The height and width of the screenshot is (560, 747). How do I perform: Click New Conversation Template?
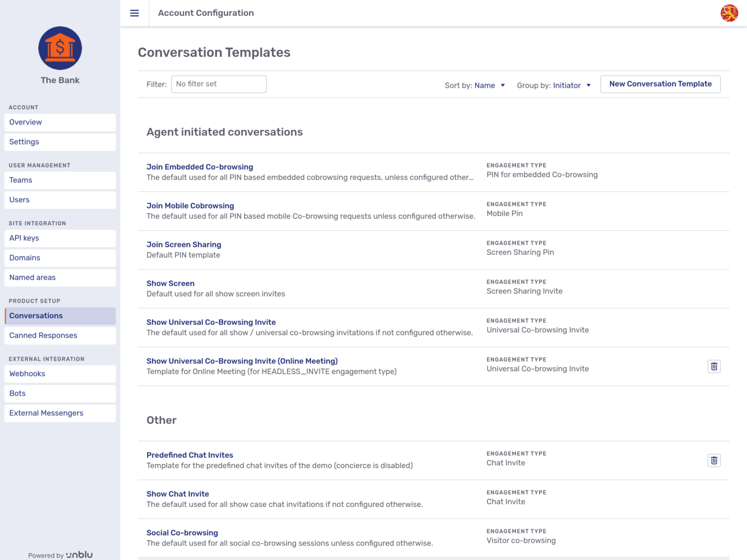click(x=660, y=84)
